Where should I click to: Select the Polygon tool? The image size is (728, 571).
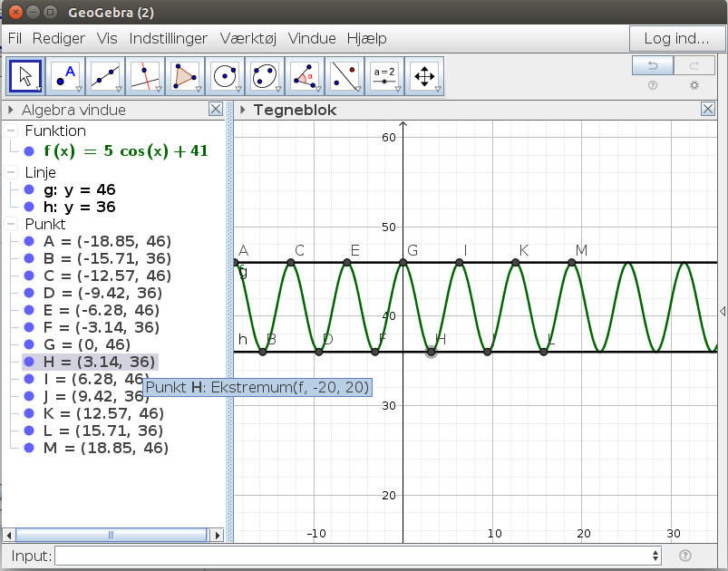pos(185,76)
